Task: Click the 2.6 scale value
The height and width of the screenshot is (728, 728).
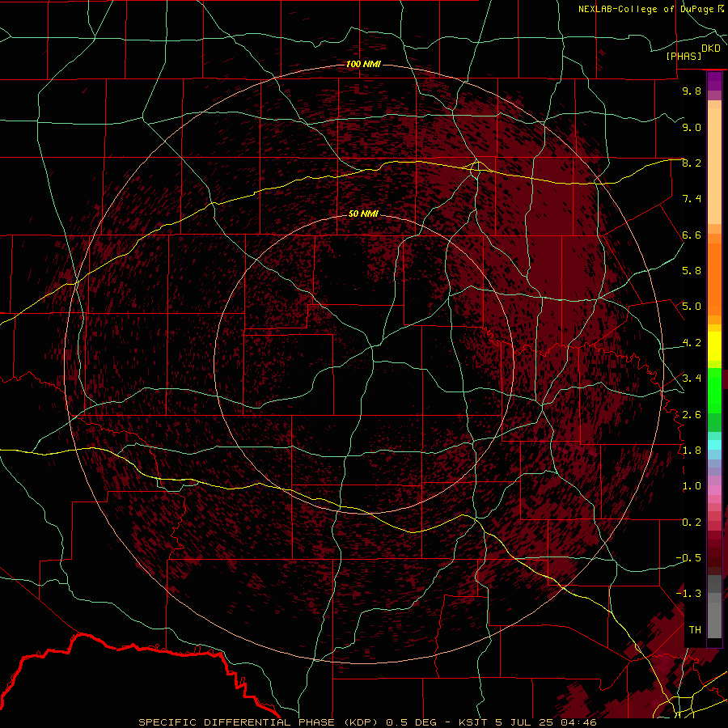Action: coord(692,415)
